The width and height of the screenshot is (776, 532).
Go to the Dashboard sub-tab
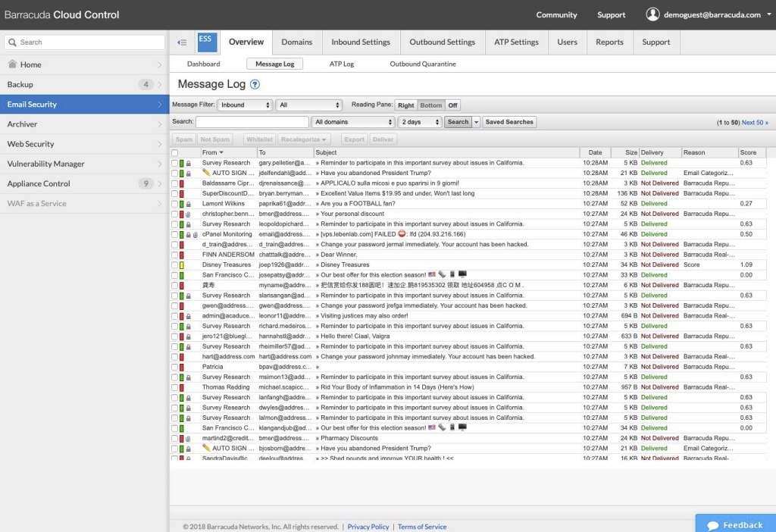(203, 64)
